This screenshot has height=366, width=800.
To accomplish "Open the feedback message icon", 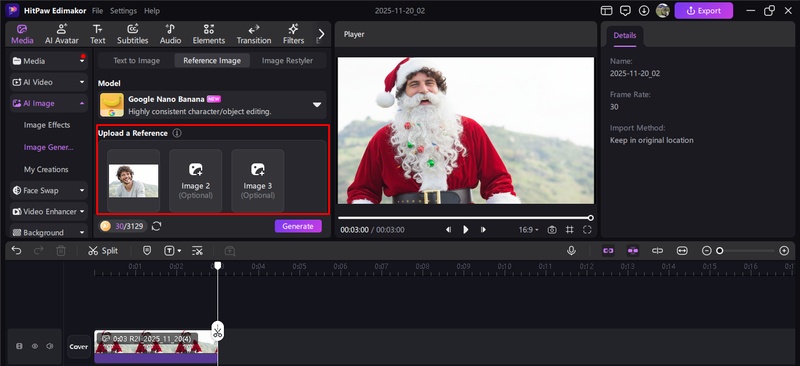I will click(x=625, y=11).
